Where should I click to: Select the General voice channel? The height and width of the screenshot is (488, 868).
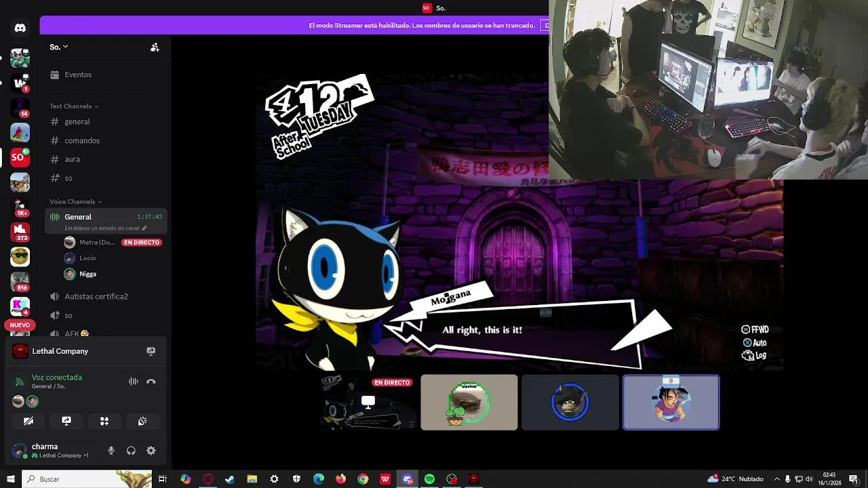click(x=105, y=221)
